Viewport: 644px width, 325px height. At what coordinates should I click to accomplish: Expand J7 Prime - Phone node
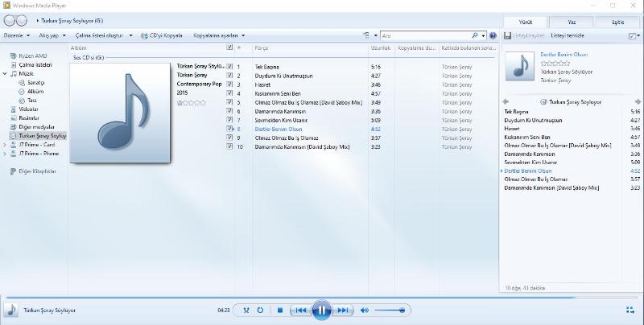coord(5,154)
